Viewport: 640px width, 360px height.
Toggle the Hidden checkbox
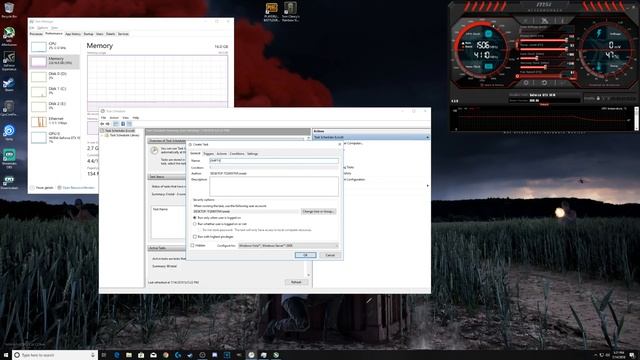(x=193, y=246)
